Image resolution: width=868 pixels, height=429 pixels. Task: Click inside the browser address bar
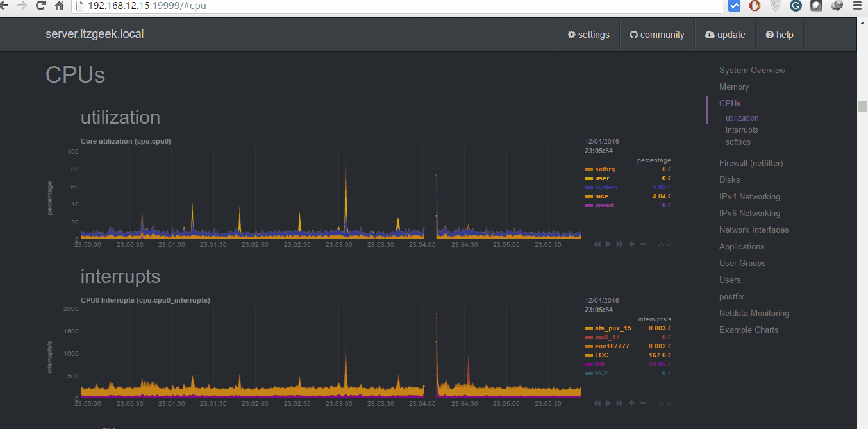pos(256,6)
